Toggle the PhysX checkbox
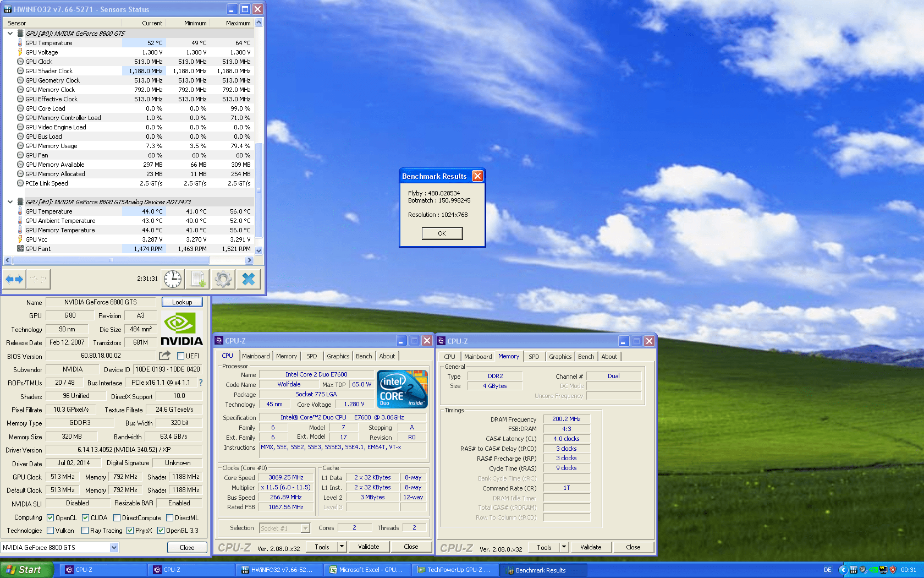This screenshot has height=578, width=924. pos(130,531)
